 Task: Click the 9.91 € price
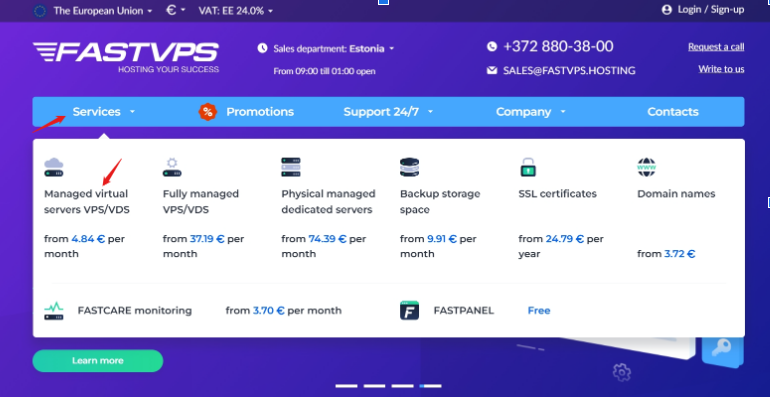[442, 239]
